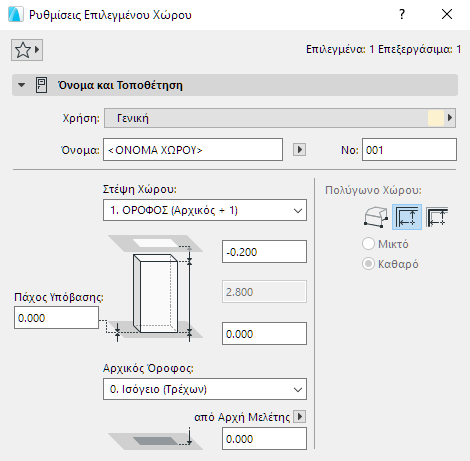The width and height of the screenshot is (470, 461).
Task: Open the Χρήση category dropdown showing Γενική
Action: [x=280, y=118]
